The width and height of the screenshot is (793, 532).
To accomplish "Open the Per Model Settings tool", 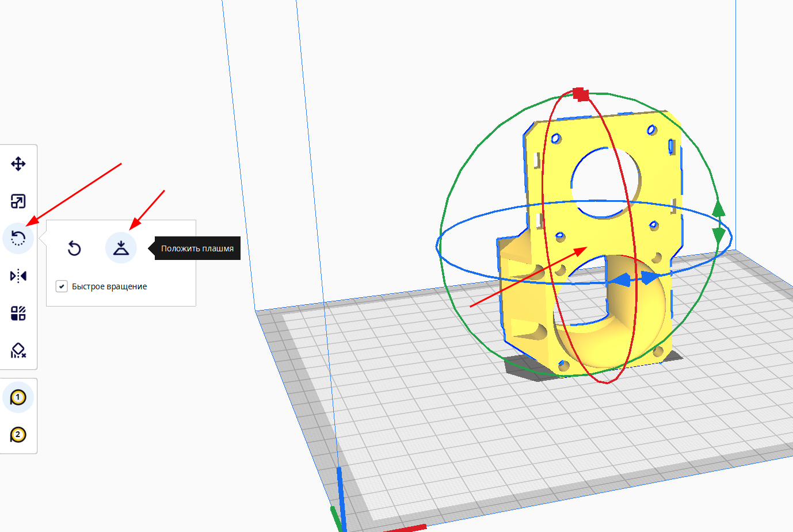I will tap(18, 313).
